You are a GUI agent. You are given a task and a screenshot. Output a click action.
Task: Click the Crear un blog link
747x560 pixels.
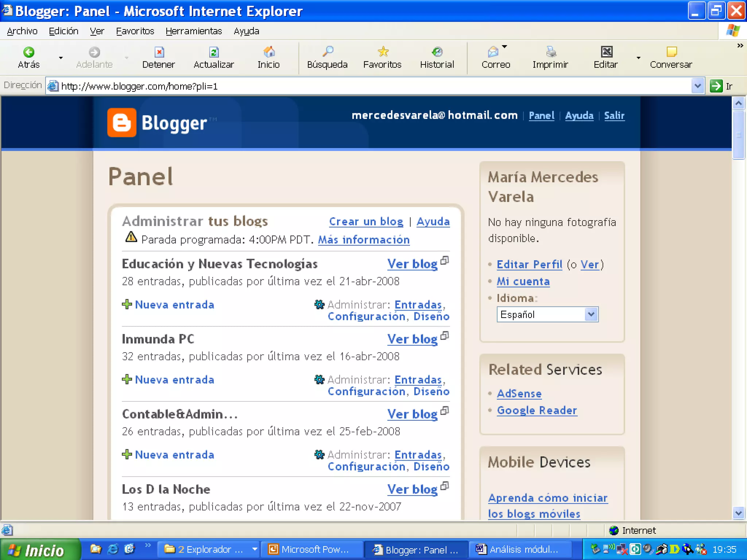click(x=366, y=222)
